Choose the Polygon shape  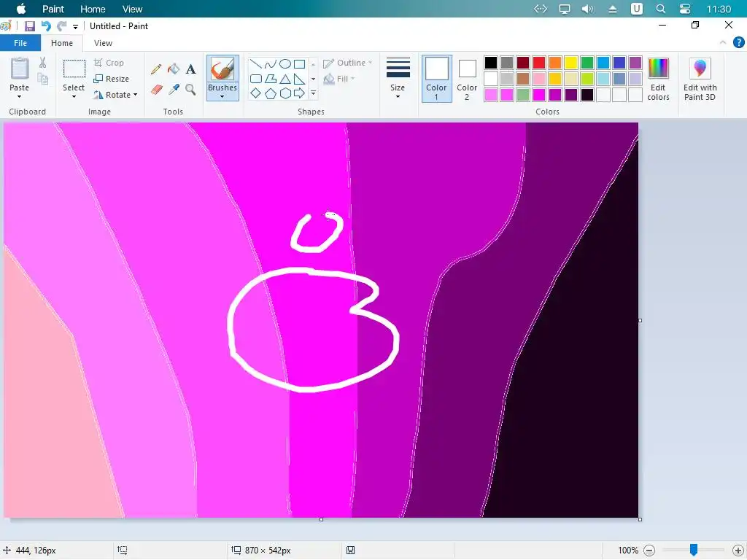270,79
